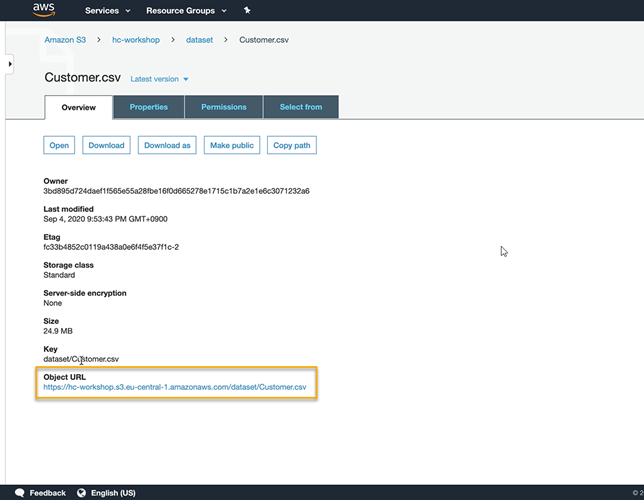644x500 pixels.
Task: Click the Open button
Action: click(x=59, y=145)
